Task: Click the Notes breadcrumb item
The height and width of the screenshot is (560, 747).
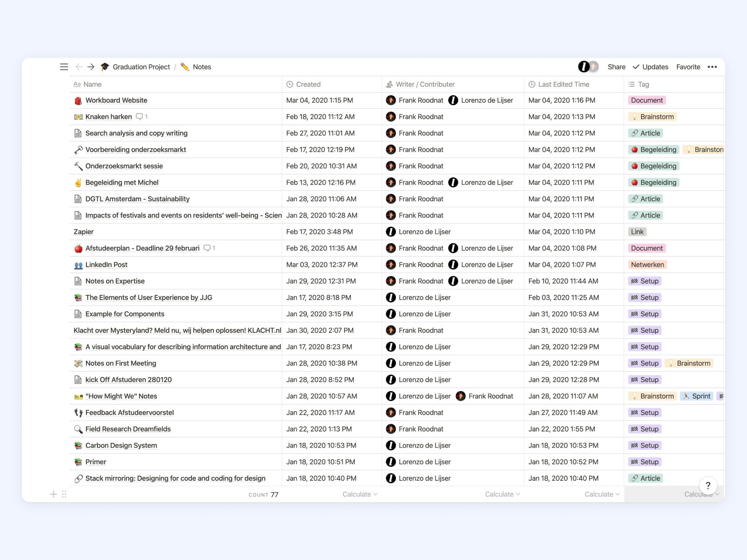Action: (x=202, y=67)
